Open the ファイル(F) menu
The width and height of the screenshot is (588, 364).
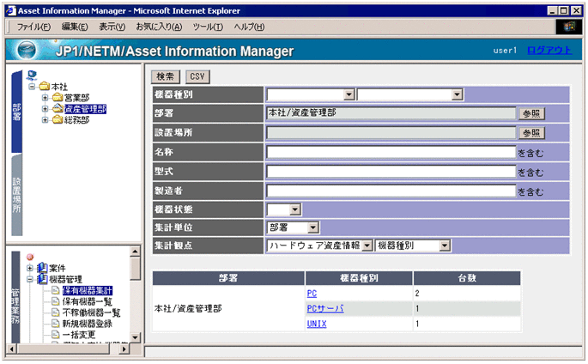[33, 27]
